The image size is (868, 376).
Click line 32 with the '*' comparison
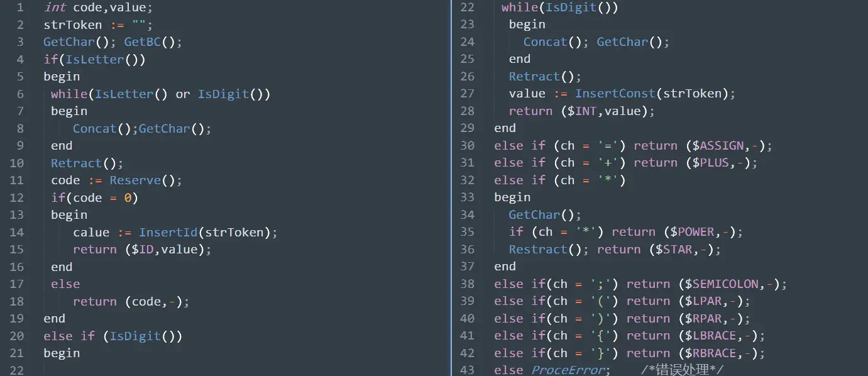tap(560, 180)
